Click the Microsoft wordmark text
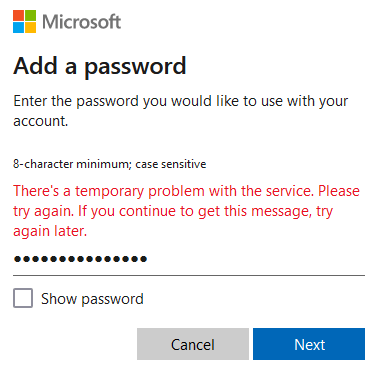The width and height of the screenshot is (384, 370). click(81, 22)
